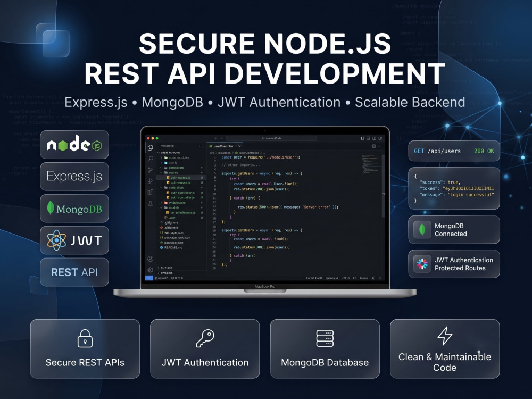Toggle the bottom panel layout icon
This screenshot has width=532, height=399.
tap(368, 138)
